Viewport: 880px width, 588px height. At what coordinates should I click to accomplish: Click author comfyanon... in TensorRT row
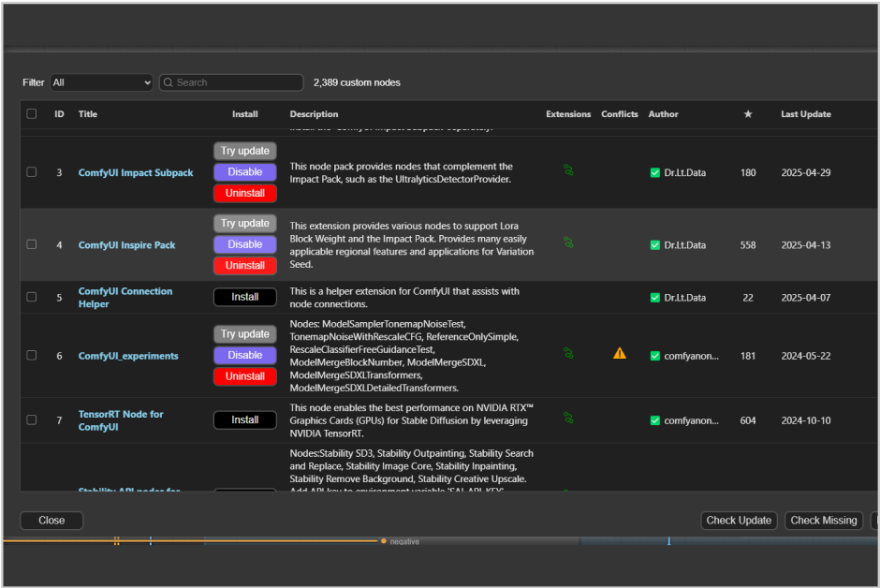692,420
